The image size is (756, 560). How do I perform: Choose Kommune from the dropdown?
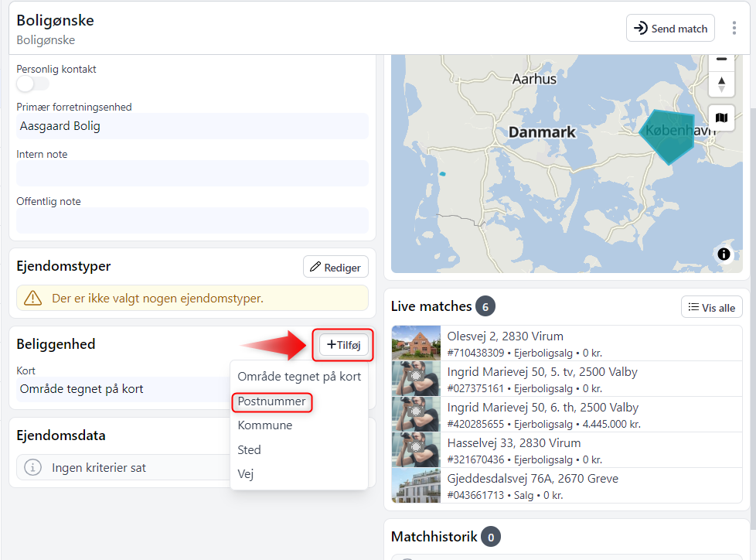264,425
